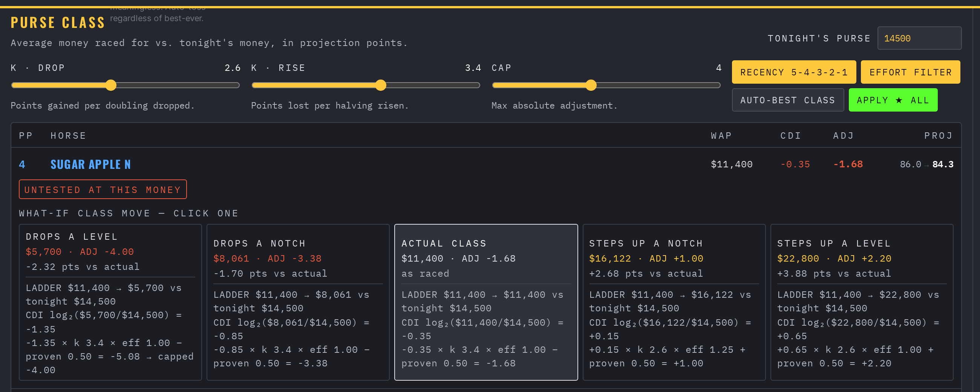980x392 pixels.
Task: Click '-2.32 pts vs actual' text
Action: coord(83,267)
